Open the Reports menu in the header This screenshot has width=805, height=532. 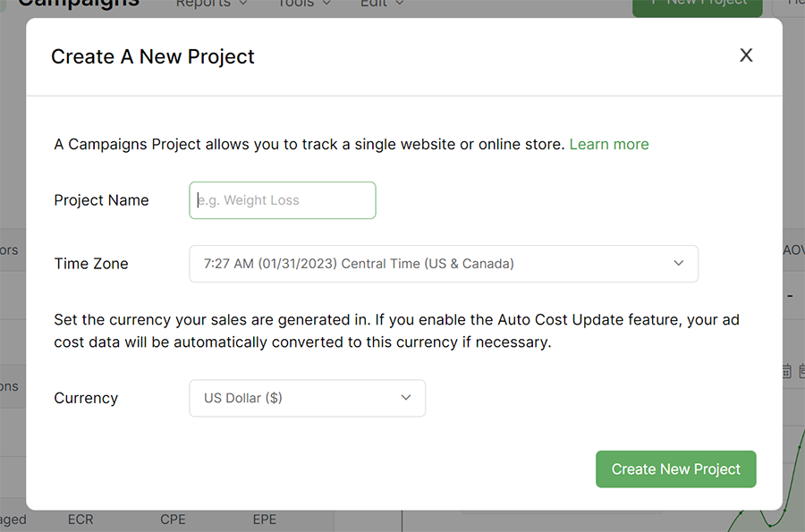coord(211,4)
